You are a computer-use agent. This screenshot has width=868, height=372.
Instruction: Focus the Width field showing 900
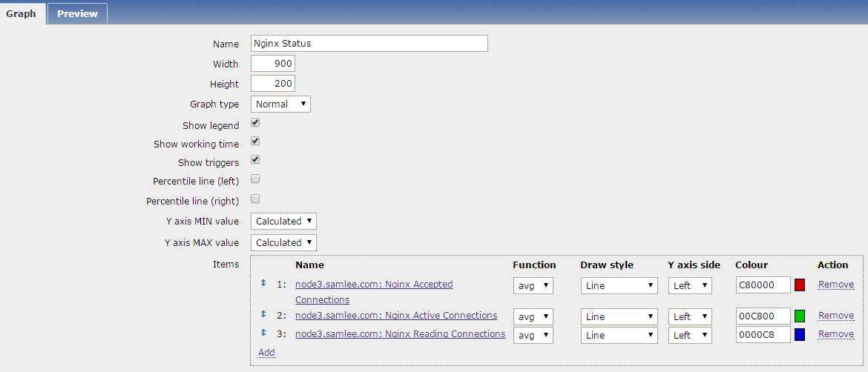point(273,64)
